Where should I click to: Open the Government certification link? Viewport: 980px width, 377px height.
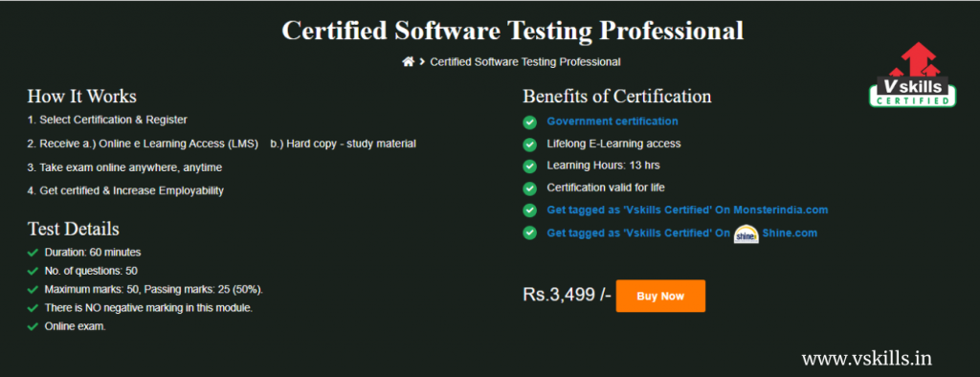(x=612, y=122)
